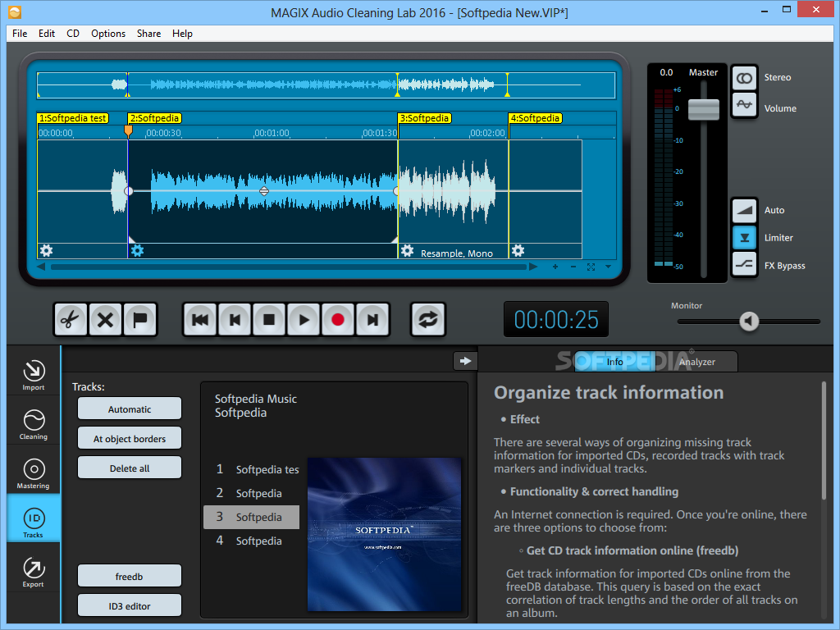This screenshot has height=630, width=840.
Task: Skip to next track marker
Action: tap(372, 320)
